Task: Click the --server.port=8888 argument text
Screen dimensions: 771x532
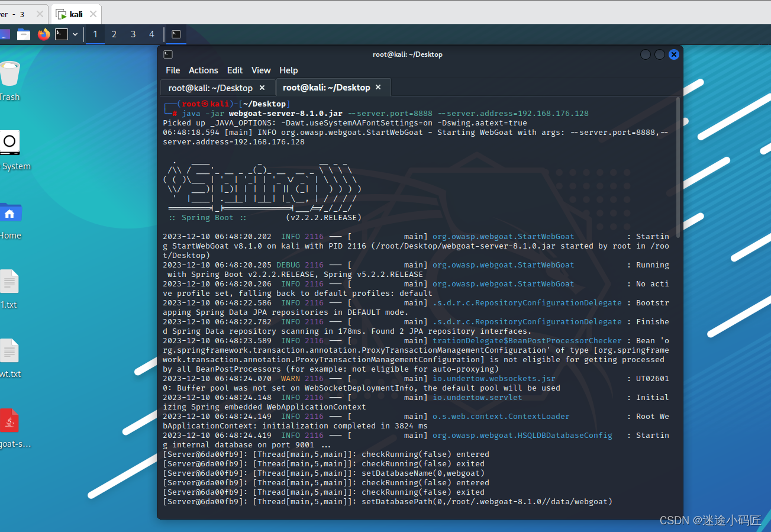Action: 390,114
